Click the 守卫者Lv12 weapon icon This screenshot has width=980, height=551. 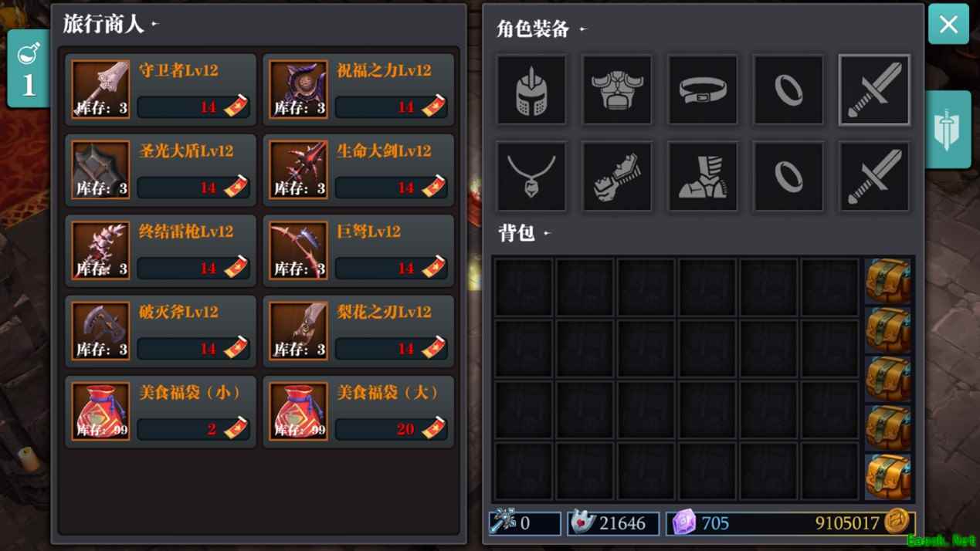click(x=101, y=90)
